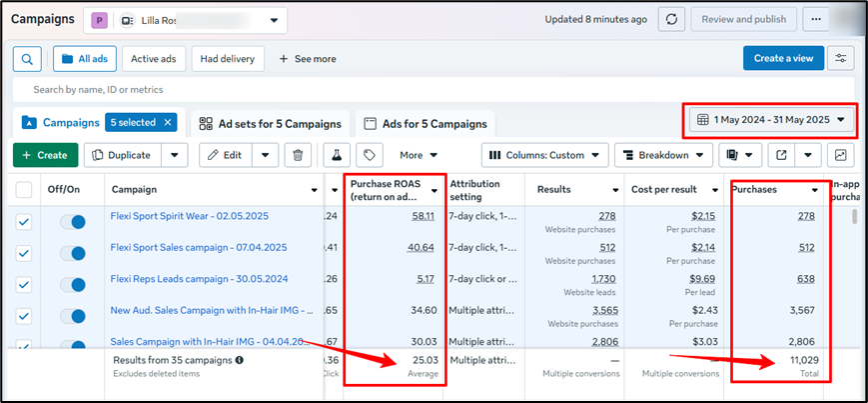Open the A/B test flask icon
The width and height of the screenshot is (868, 403).
tap(338, 155)
